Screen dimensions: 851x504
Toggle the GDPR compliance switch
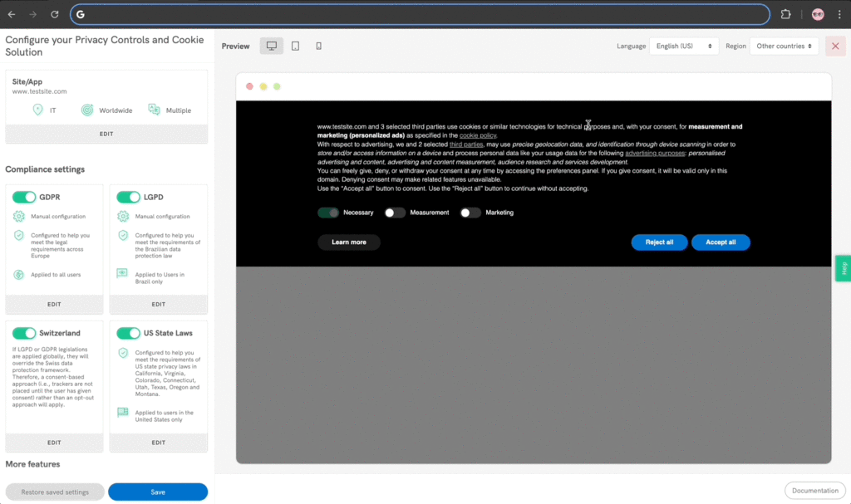coord(24,197)
